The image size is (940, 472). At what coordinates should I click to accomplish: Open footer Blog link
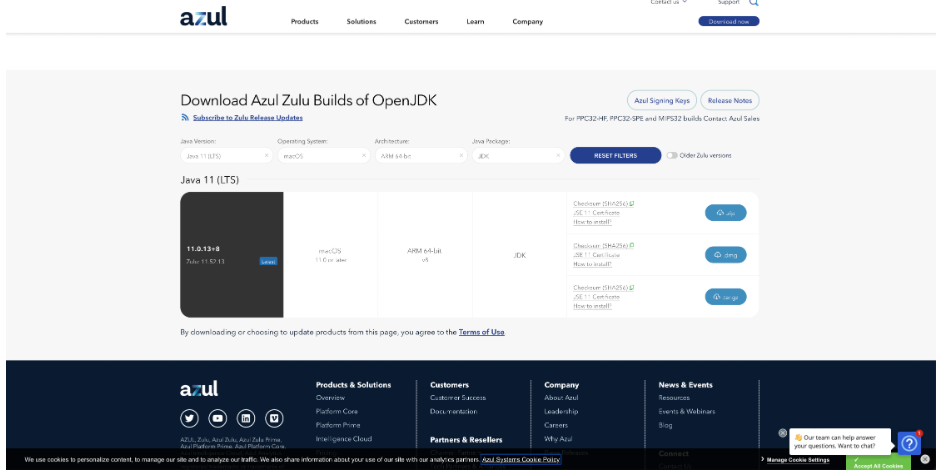(665, 425)
